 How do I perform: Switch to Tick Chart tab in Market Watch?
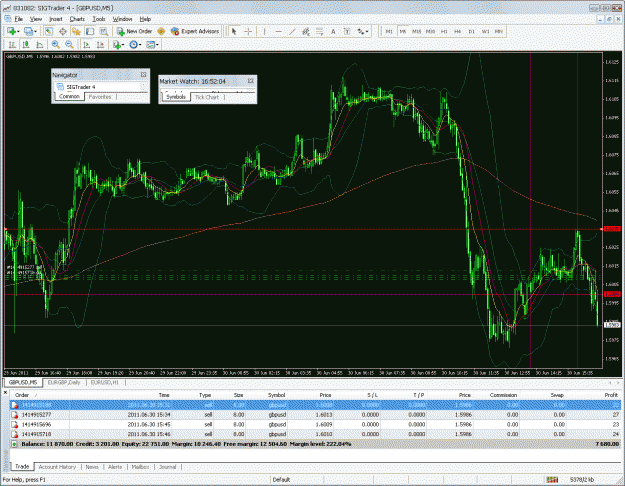pos(206,97)
